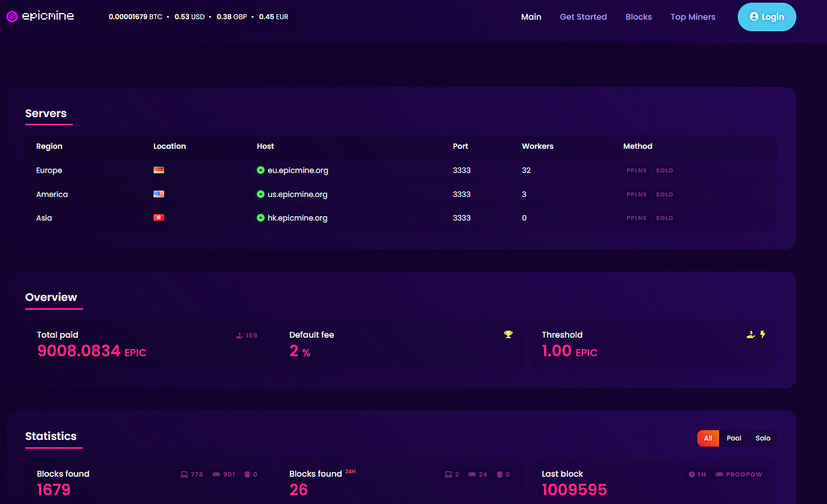The height and width of the screenshot is (504, 827).
Task: Click PPLNS tag for Asia server
Action: 637,218
